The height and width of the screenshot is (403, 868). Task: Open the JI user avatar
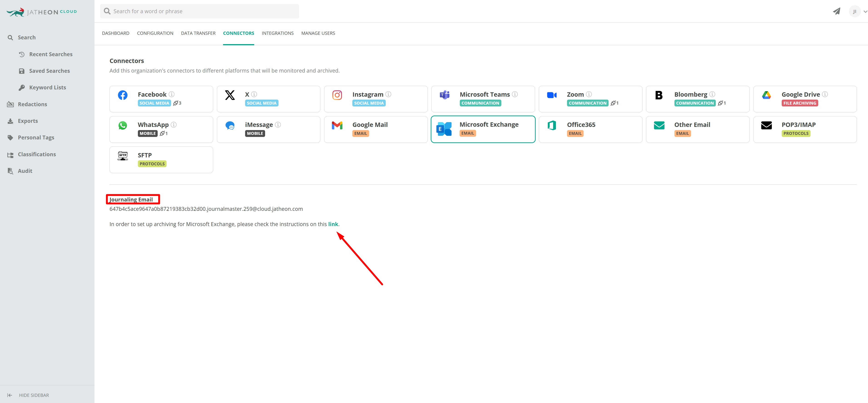point(855,11)
